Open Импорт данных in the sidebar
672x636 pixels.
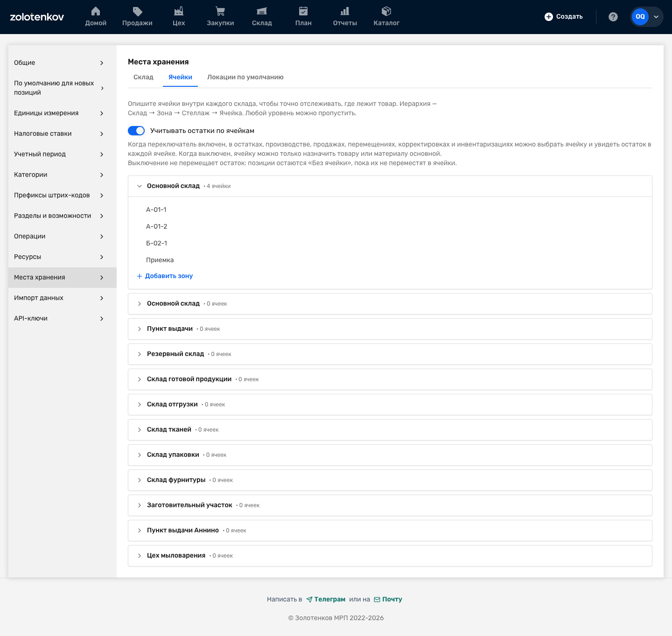pyautogui.click(x=63, y=298)
